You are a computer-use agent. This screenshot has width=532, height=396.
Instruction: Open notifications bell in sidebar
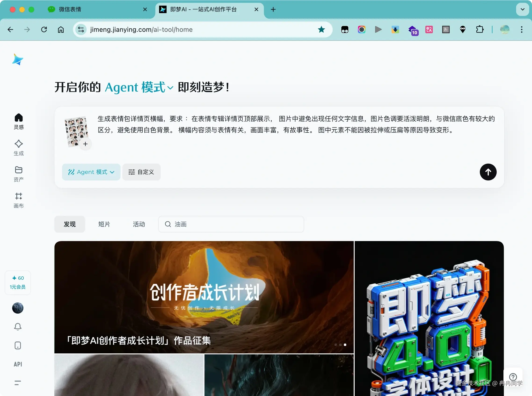click(x=18, y=326)
